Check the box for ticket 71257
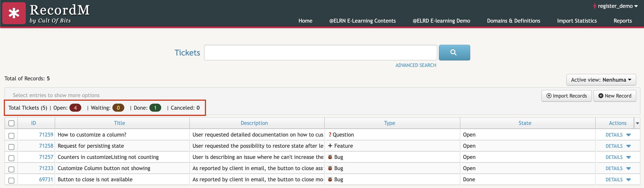644x188 pixels. pyautogui.click(x=11, y=158)
